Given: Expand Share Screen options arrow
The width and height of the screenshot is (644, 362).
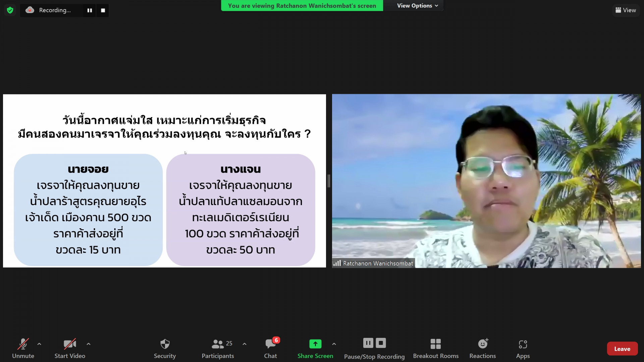Looking at the screenshot, I should point(334,344).
